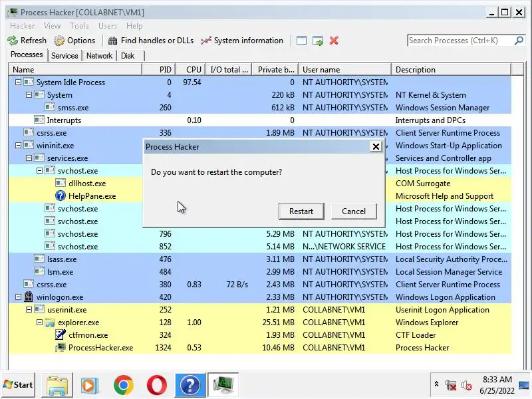Select the svchost.exe row with PID 852
532x399 pixels.
pyautogui.click(x=260, y=246)
